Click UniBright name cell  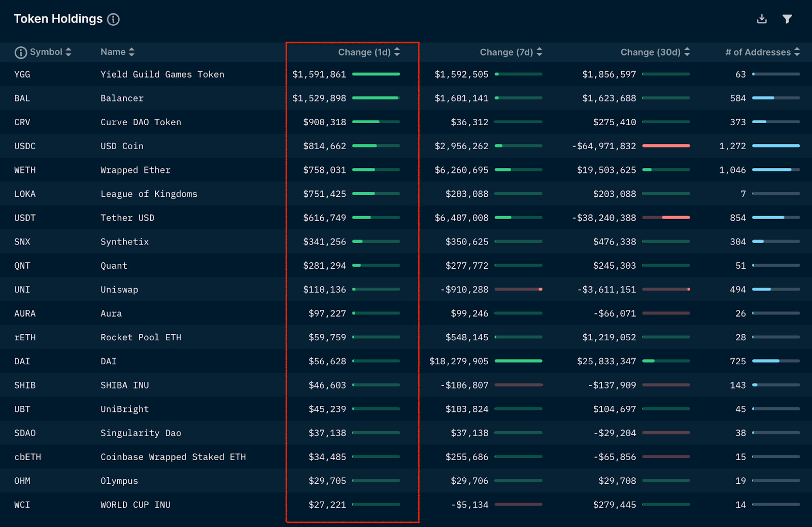pos(124,409)
